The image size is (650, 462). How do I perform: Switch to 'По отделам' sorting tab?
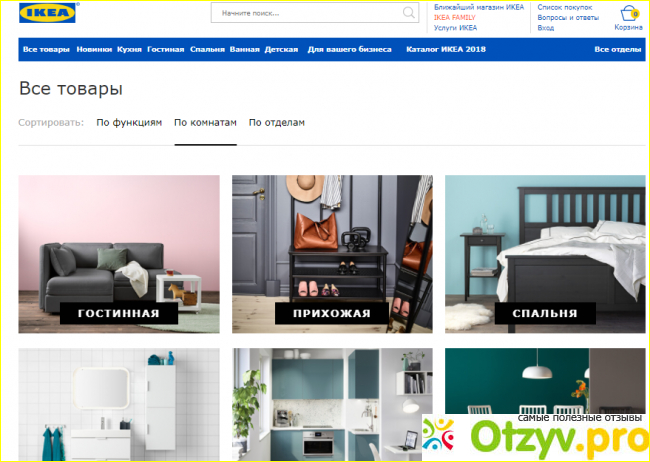[276, 123]
